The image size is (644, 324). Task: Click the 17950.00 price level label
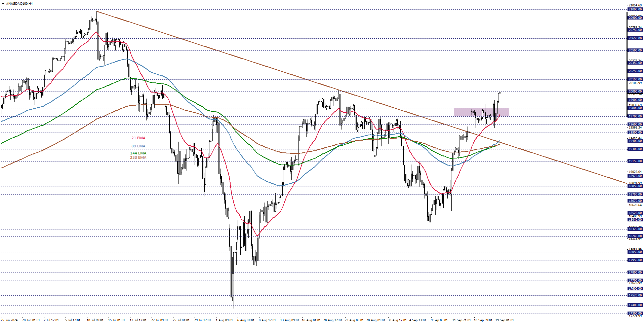click(635, 260)
